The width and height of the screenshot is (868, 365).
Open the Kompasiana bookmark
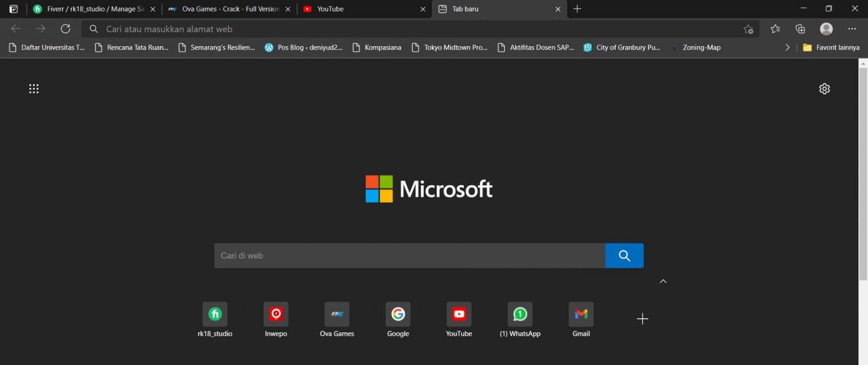pos(377,48)
